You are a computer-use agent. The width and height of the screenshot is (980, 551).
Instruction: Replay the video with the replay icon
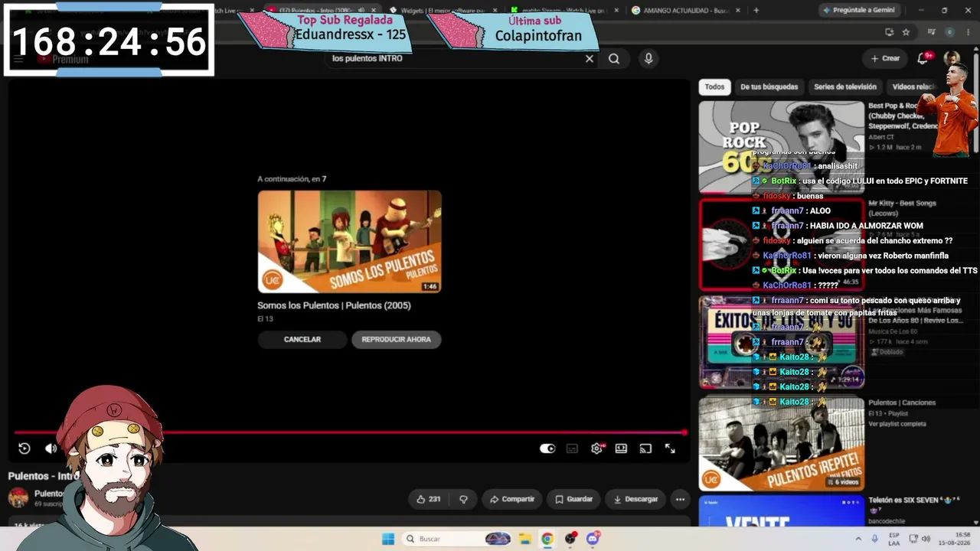pyautogui.click(x=24, y=448)
